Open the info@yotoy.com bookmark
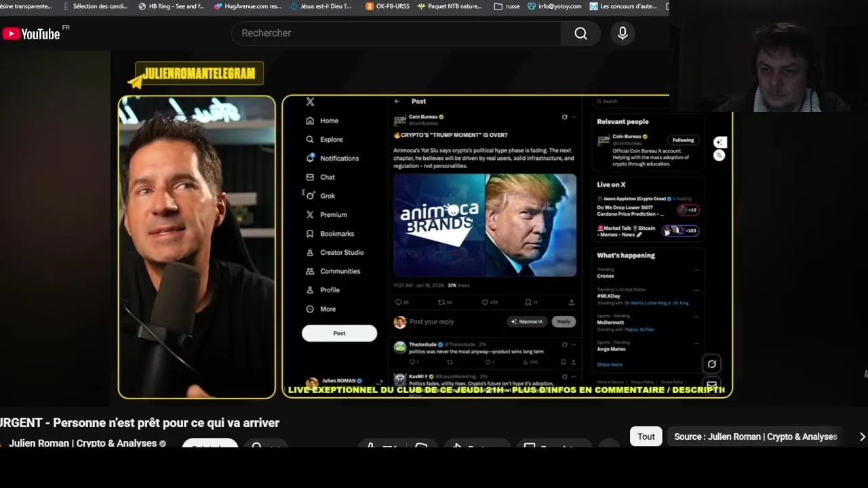This screenshot has height=488, width=868. (555, 6)
